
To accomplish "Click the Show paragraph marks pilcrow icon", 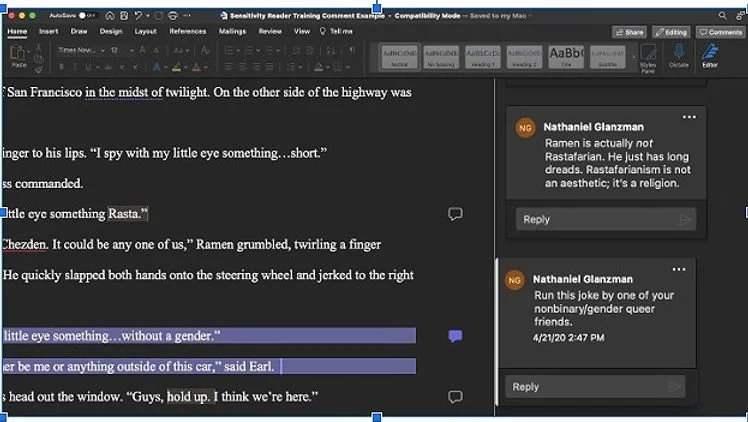I will [x=352, y=50].
